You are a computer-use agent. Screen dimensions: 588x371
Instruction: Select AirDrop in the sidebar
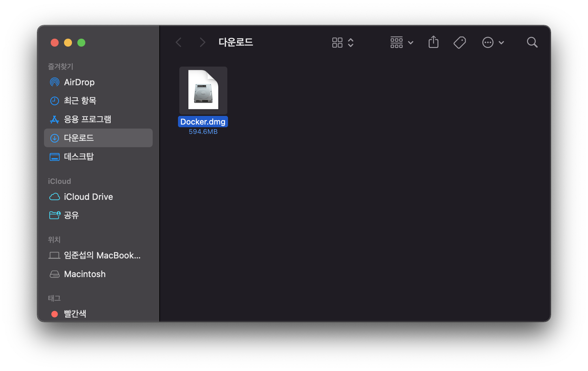coord(98,82)
